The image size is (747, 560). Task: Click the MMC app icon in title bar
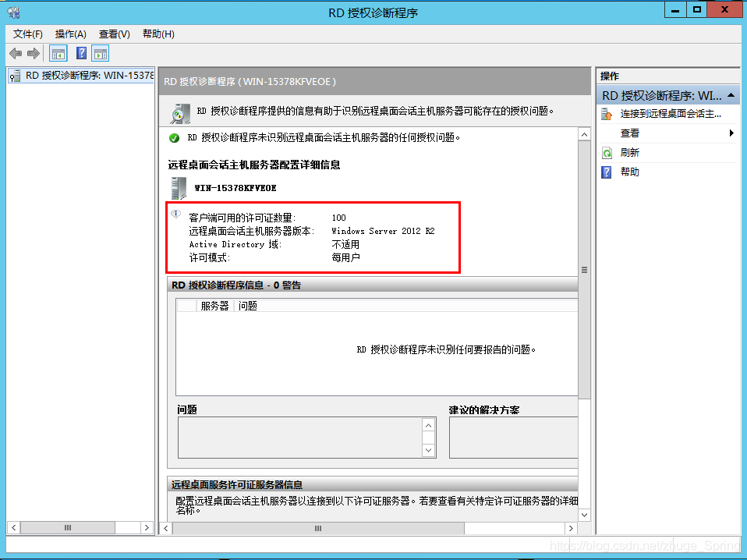(x=14, y=12)
